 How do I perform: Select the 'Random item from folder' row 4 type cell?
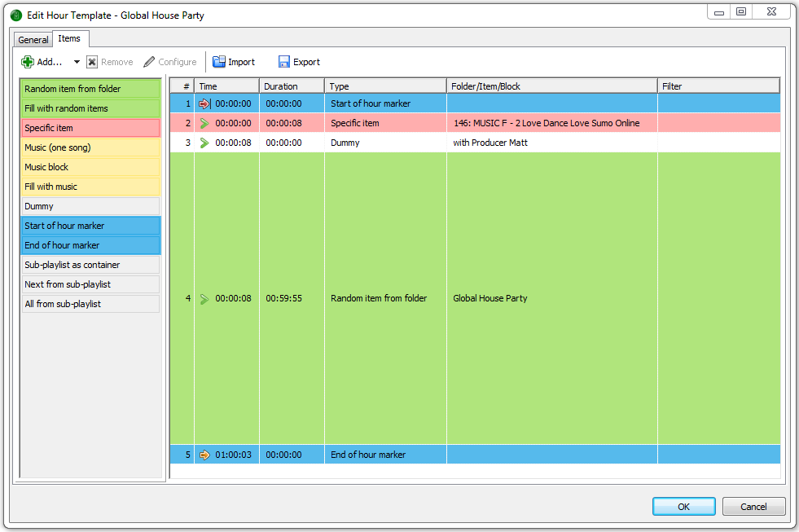[x=386, y=299]
